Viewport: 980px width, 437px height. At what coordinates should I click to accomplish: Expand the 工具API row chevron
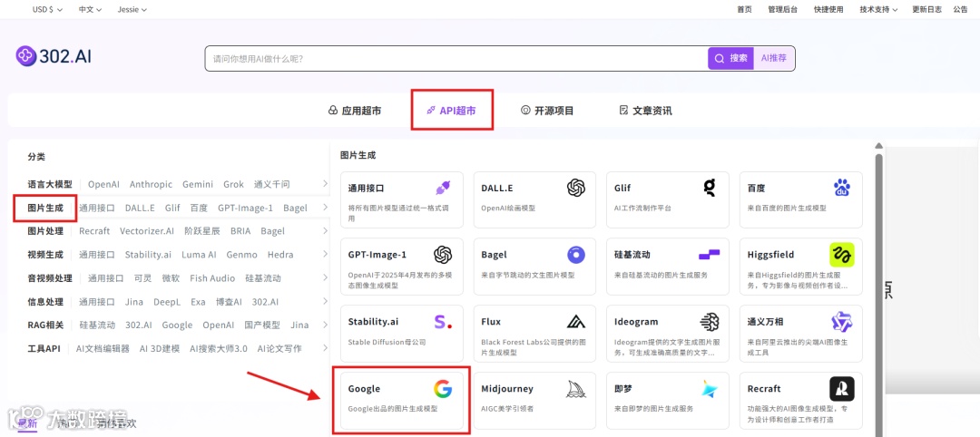325,348
